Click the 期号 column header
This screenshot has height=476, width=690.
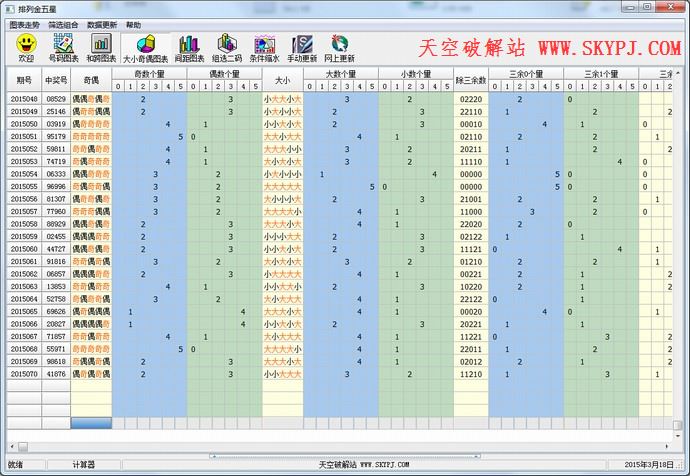click(x=24, y=79)
